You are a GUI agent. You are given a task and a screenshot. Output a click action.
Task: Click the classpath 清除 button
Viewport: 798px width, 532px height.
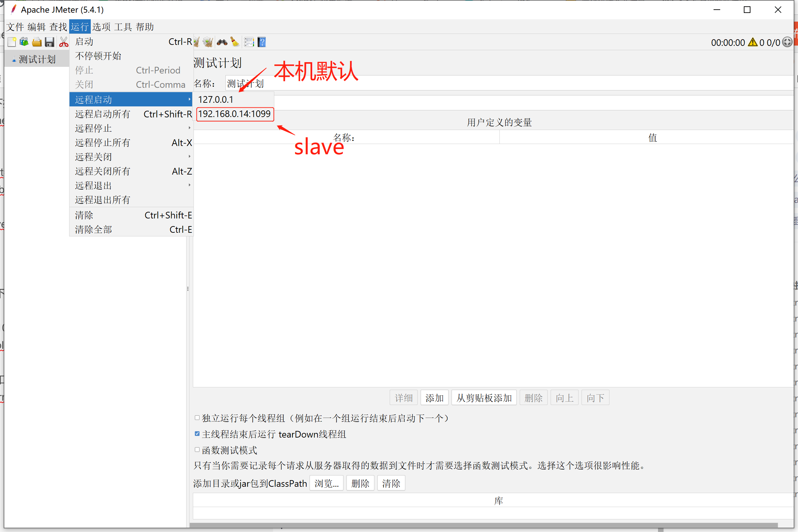[x=391, y=483]
